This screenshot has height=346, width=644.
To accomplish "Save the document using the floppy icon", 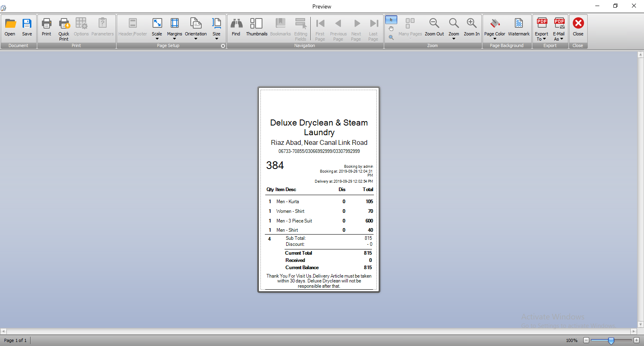I will pos(27,27).
